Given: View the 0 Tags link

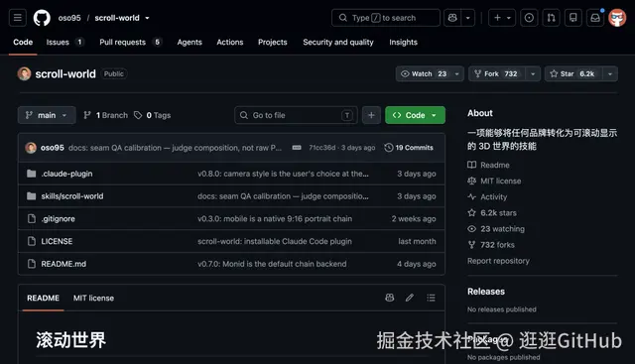Looking at the screenshot, I should (x=153, y=115).
